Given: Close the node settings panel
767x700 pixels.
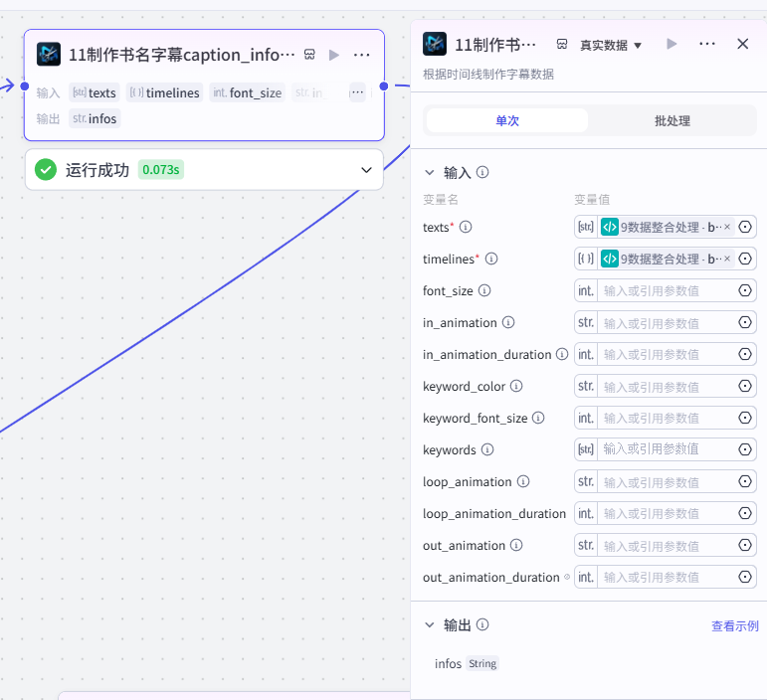Looking at the screenshot, I should pos(742,44).
